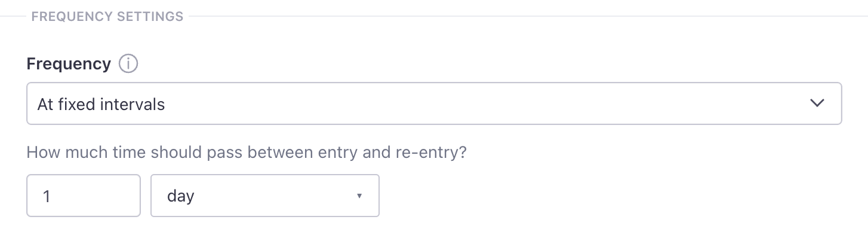Open the Frequency dropdown menu

(434, 103)
